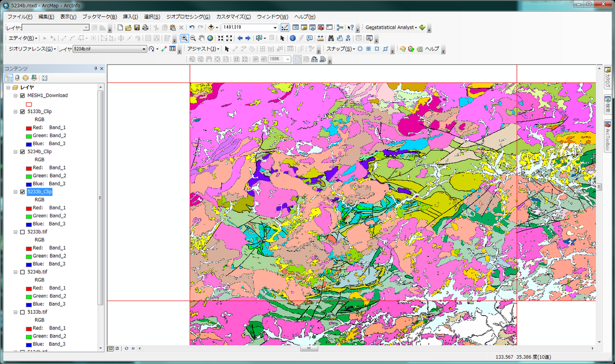
Task: Click the red Band_1 swatch under 5133b_Clip
Action: [x=29, y=128]
